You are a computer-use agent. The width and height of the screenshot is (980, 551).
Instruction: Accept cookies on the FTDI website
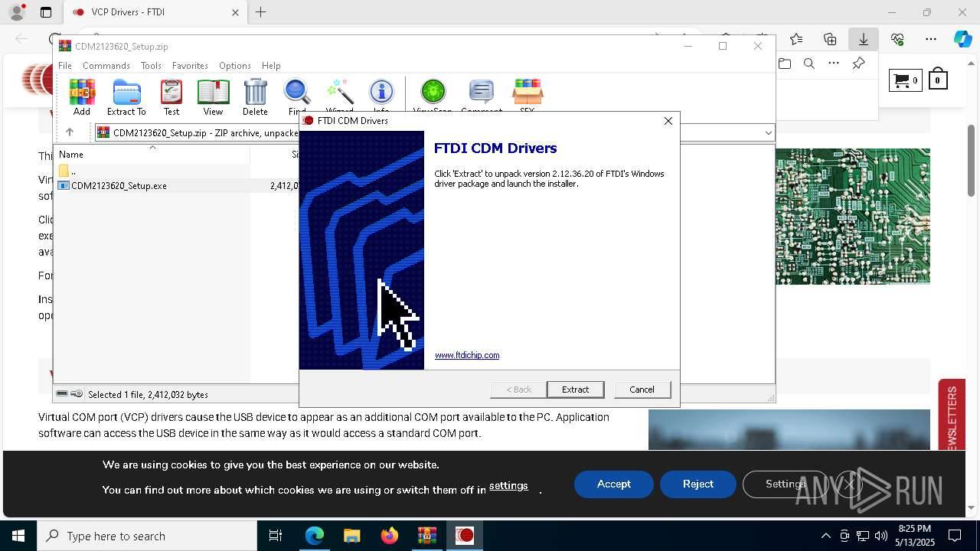tap(614, 484)
